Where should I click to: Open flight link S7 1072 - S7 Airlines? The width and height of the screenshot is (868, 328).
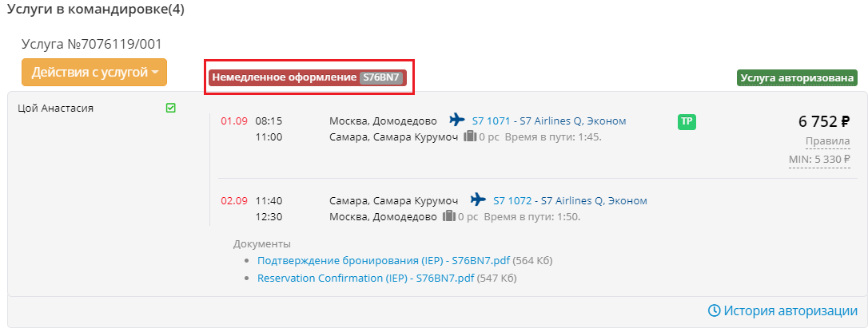570,201
